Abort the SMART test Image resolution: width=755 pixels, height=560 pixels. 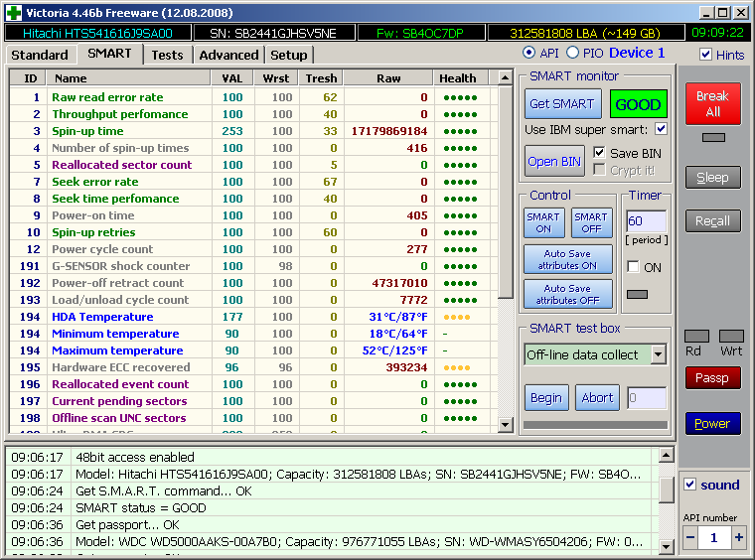[x=597, y=398]
